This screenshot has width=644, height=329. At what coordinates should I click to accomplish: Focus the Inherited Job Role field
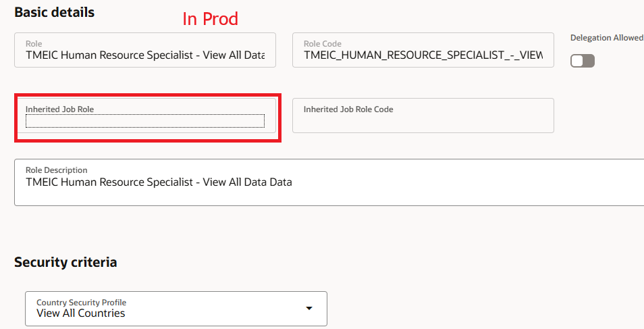point(145,116)
